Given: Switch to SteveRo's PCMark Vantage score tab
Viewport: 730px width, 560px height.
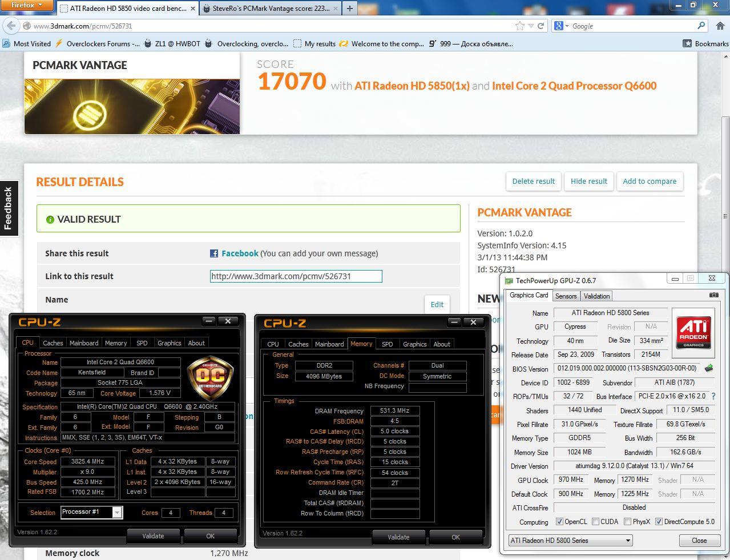Looking at the screenshot, I should [x=270, y=9].
